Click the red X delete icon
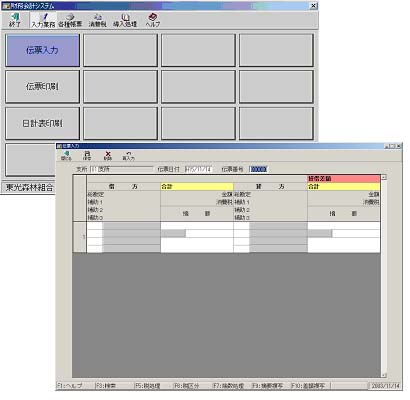This screenshot has height=400, width=410. point(108,155)
